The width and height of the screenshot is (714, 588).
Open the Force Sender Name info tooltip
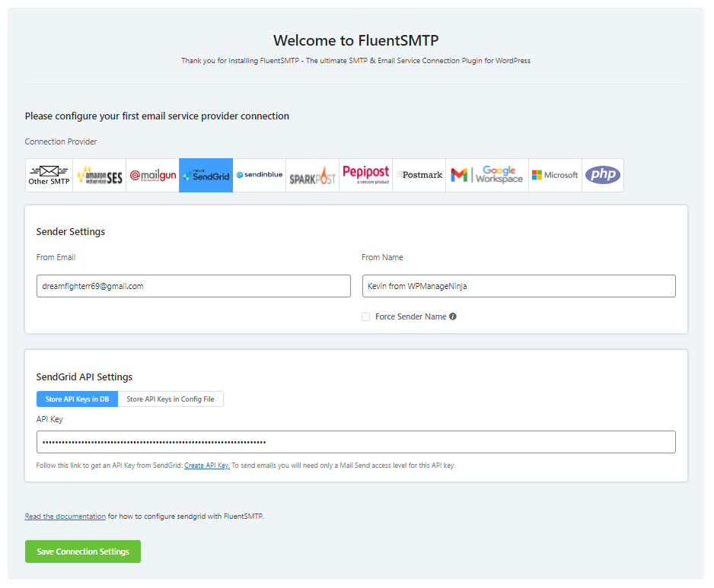pyautogui.click(x=453, y=316)
